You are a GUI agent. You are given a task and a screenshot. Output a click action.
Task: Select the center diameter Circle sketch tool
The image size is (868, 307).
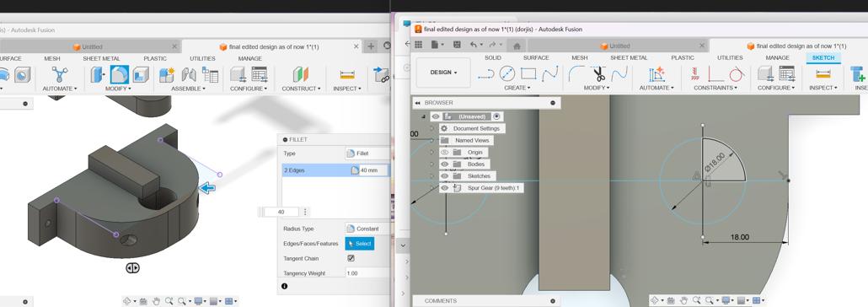pos(507,73)
